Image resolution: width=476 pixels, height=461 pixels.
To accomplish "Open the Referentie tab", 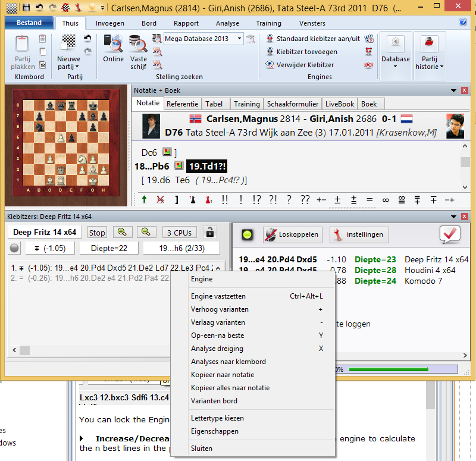I will tap(182, 104).
